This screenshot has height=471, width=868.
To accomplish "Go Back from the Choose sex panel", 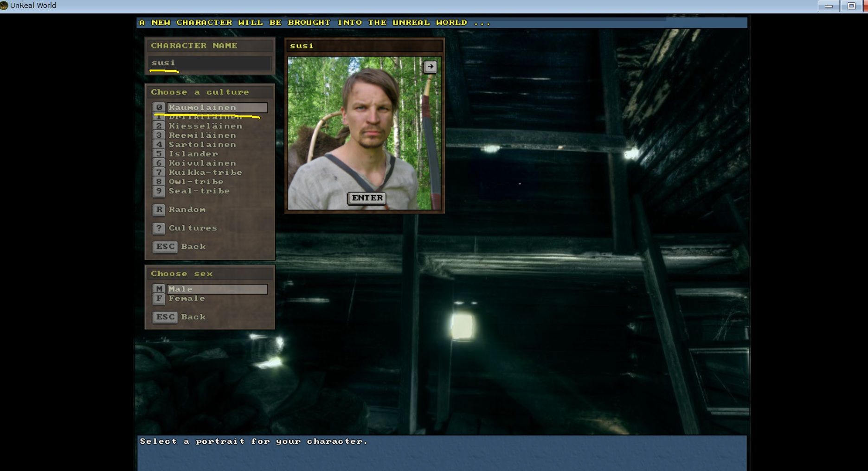I will (179, 317).
